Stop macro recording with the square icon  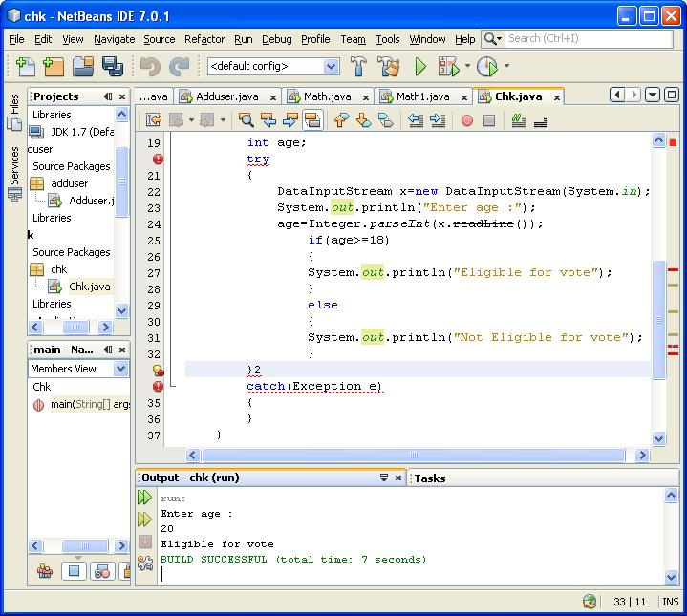click(489, 120)
